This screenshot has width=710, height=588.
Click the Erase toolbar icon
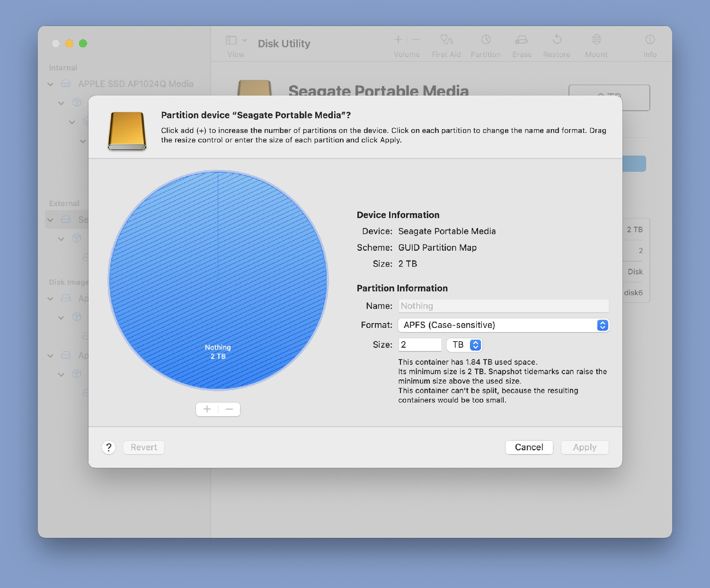[x=522, y=39]
